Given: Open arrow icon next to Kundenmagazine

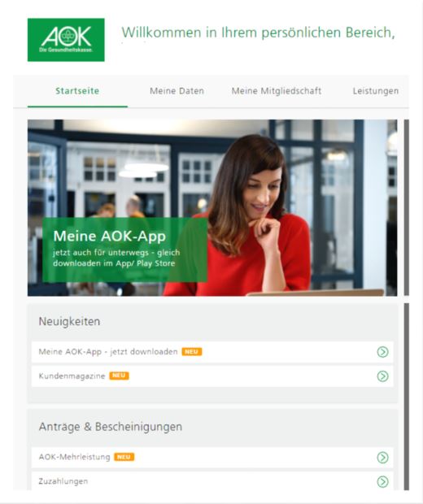Looking at the screenshot, I should pos(382,376).
